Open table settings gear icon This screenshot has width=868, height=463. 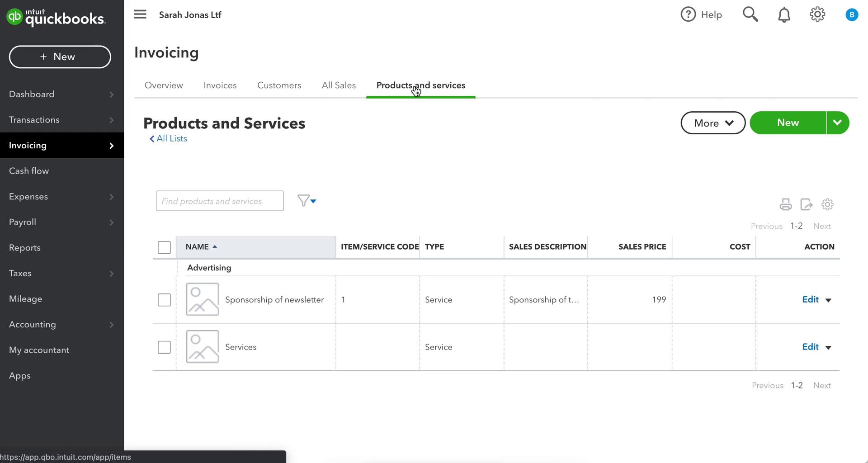coord(827,204)
